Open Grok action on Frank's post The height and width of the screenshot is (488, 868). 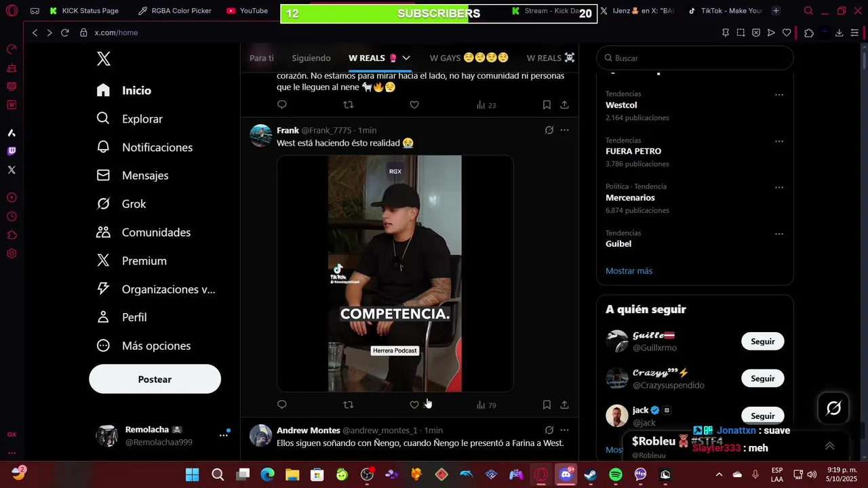coord(549,130)
